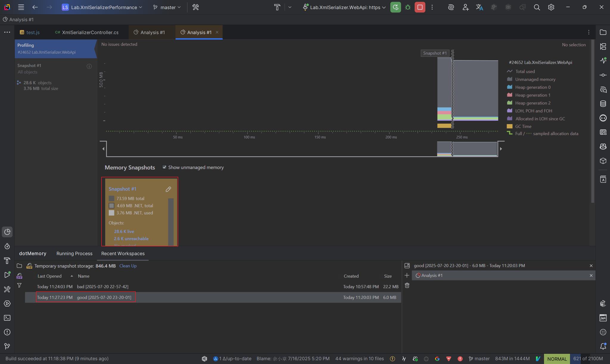Open the main hamburger menu

pyautogui.click(x=21, y=7)
